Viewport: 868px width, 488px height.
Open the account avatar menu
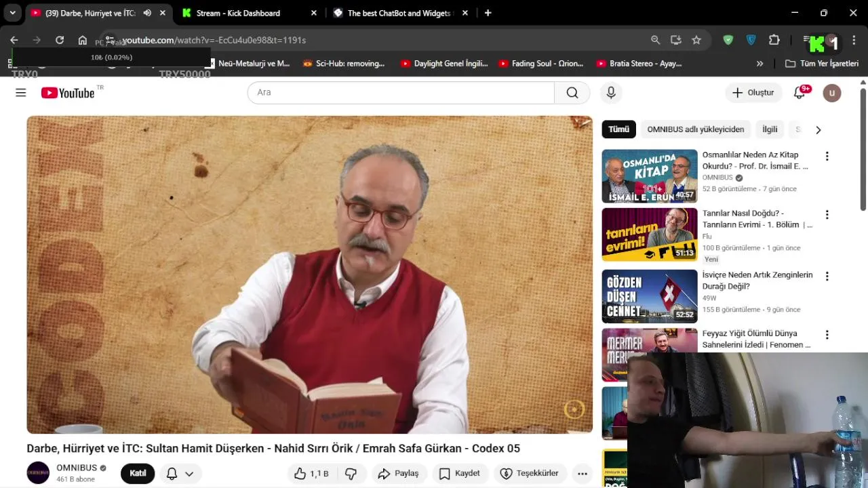coord(832,93)
